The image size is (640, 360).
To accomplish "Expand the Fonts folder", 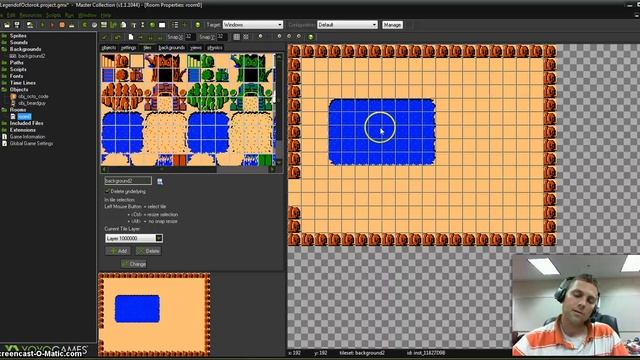I will pyautogui.click(x=4, y=76).
